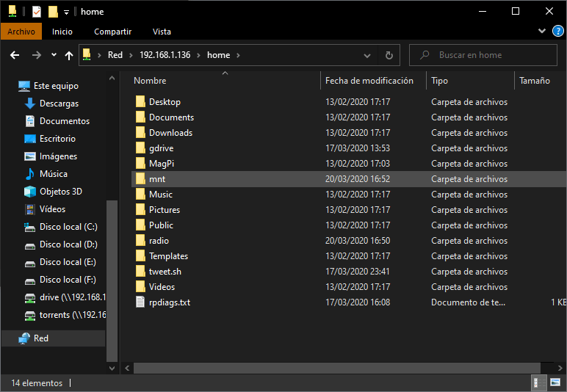
Task: Select the MagPi folder icon
Action: coord(140,163)
